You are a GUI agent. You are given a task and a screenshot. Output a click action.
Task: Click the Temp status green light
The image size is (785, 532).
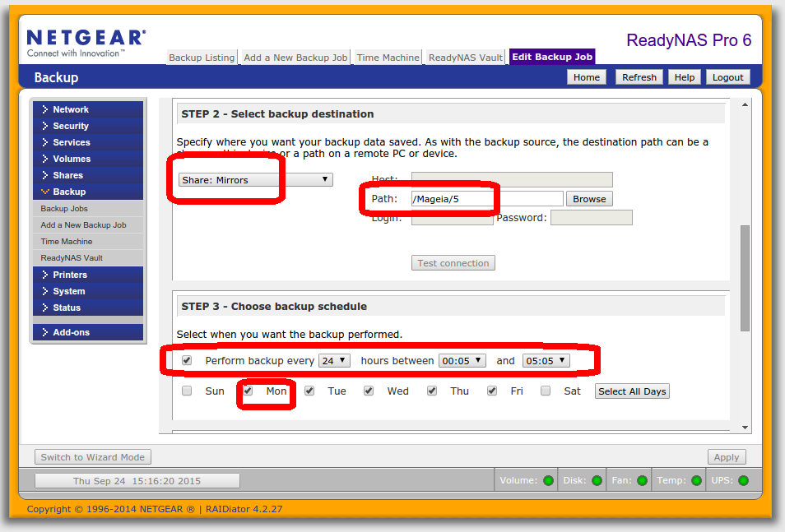[696, 480]
